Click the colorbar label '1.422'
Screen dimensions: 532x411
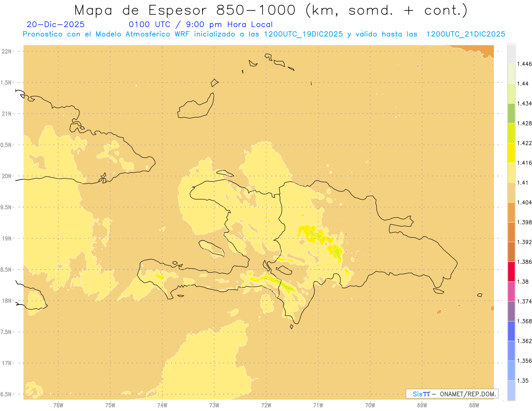tap(524, 143)
